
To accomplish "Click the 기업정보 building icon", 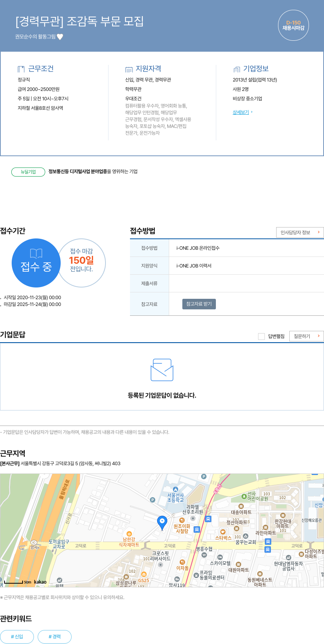I will pos(237,69).
